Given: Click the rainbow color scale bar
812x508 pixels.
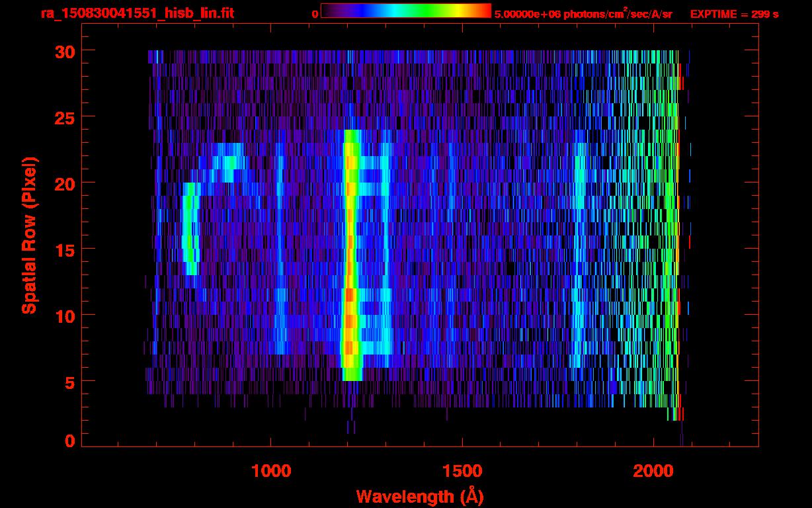Looking at the screenshot, I should pos(406,11).
